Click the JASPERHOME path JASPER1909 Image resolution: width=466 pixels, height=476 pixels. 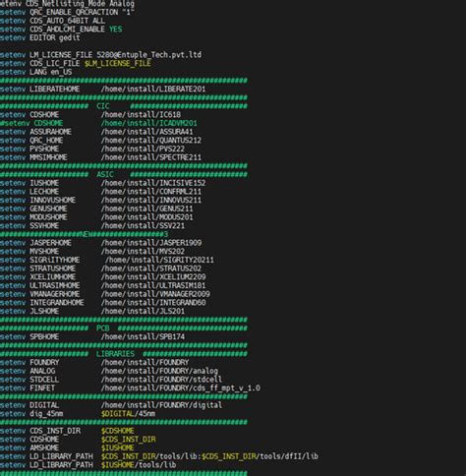151,242
